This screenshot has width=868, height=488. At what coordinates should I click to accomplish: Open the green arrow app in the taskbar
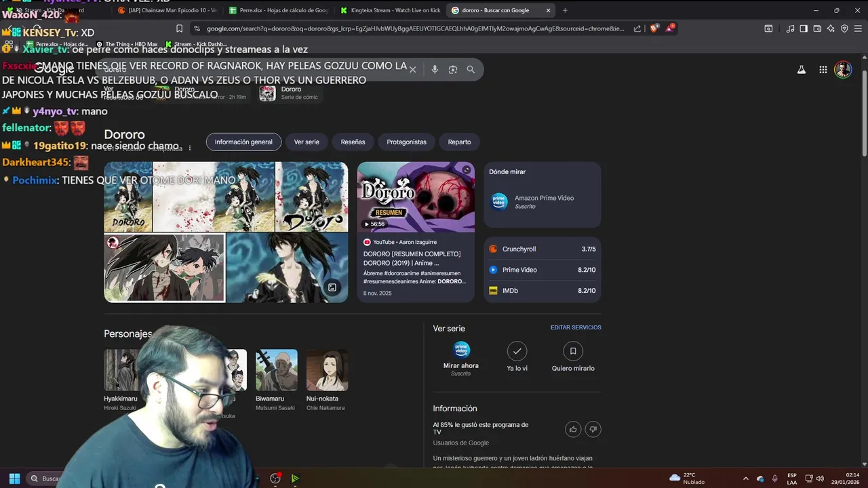(295, 479)
